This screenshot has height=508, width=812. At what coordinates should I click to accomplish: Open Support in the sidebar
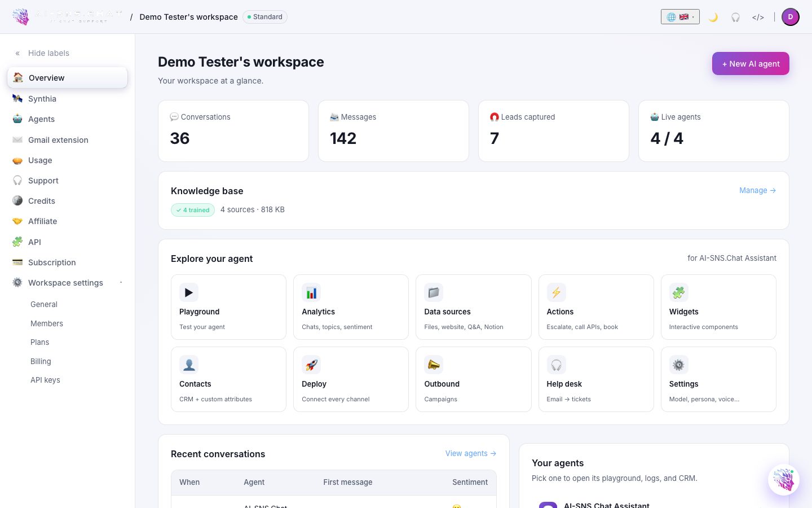click(67, 181)
